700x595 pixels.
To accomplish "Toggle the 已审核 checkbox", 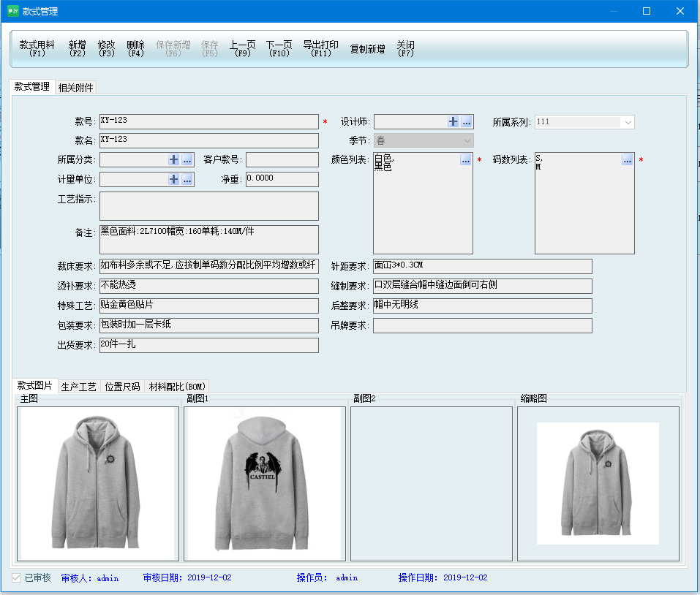I will 17,577.
